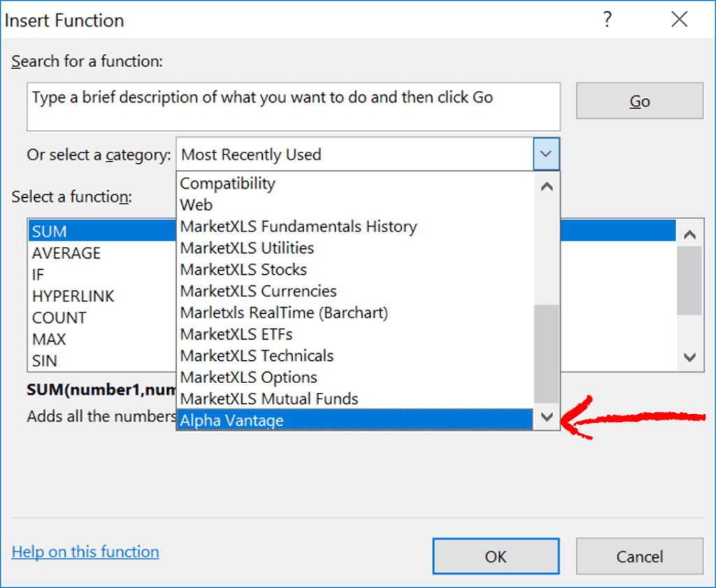Screen dimensions: 716x588
Task: Select Compatibility category
Action: 355,183
